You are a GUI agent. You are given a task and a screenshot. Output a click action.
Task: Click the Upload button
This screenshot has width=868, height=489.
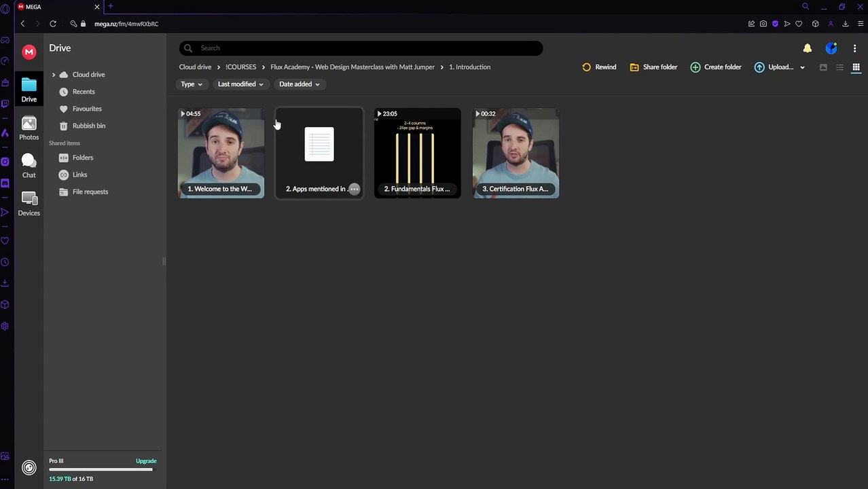pos(774,67)
